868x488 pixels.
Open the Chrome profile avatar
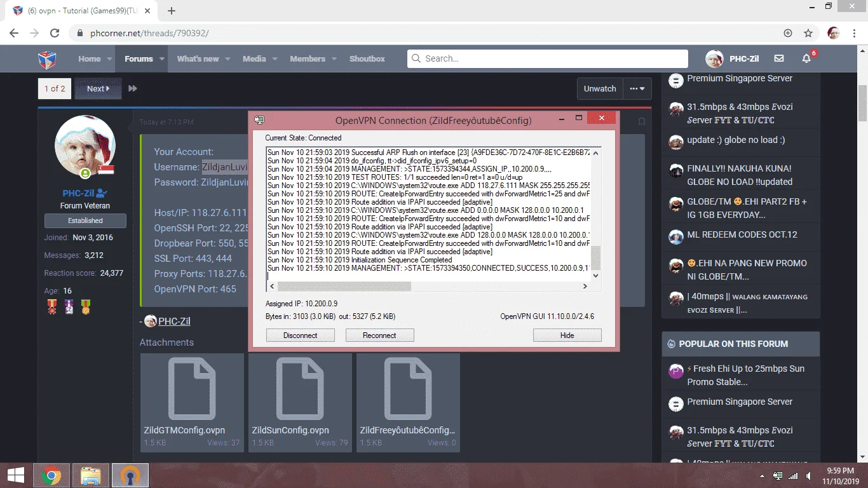coord(833,33)
